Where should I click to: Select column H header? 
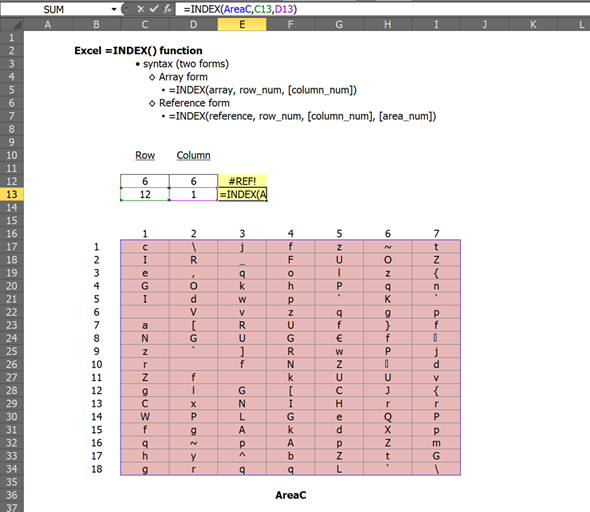pos(388,24)
